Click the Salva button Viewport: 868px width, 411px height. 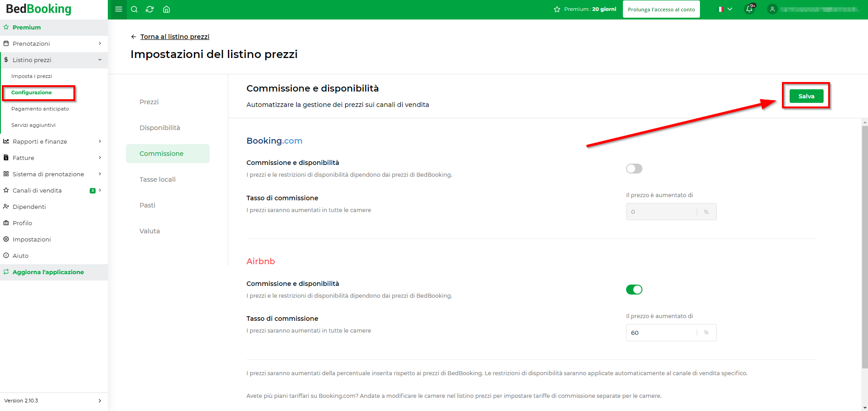coord(806,96)
